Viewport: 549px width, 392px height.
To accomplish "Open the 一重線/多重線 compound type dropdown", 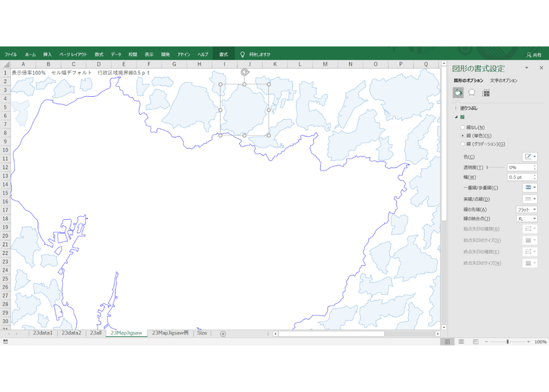I will pyautogui.click(x=530, y=188).
